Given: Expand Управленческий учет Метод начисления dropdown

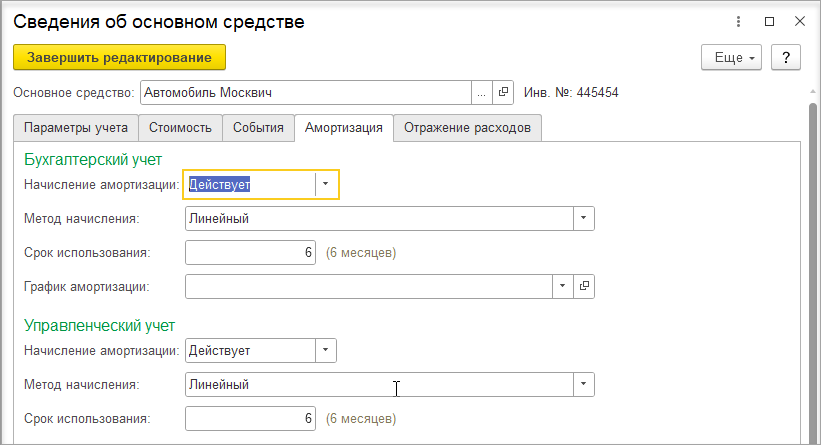Looking at the screenshot, I should [x=583, y=384].
